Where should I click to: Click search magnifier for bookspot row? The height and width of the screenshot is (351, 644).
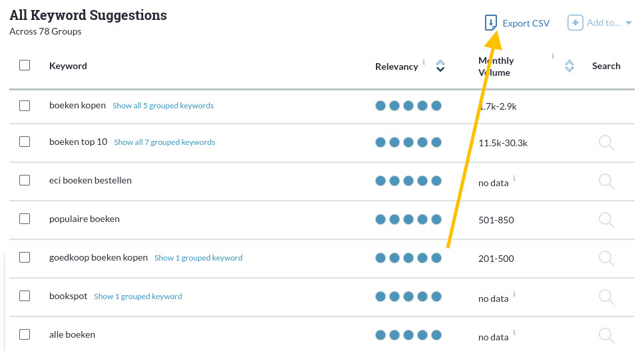click(606, 296)
